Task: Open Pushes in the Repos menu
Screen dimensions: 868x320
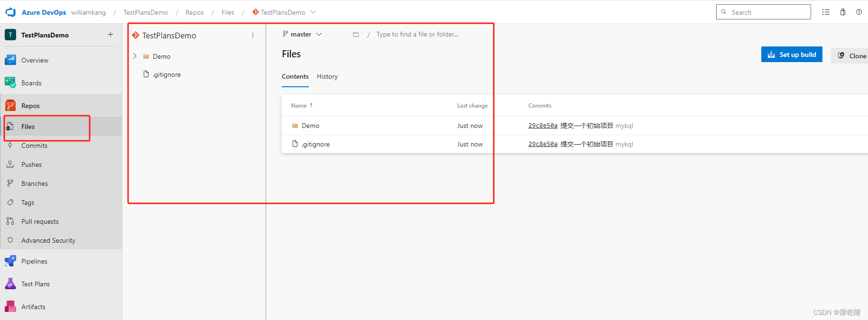Action: pos(31,165)
